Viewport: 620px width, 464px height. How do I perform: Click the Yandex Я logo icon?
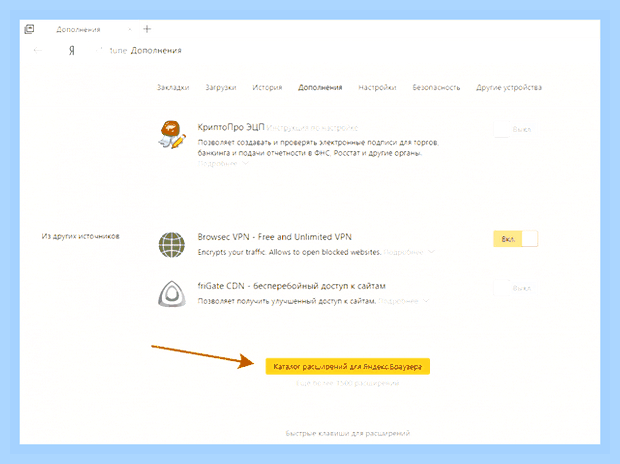tap(72, 50)
